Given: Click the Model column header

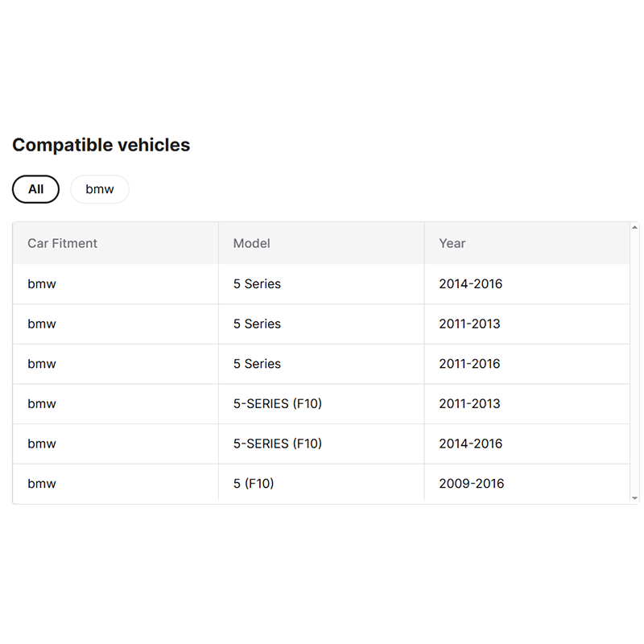Looking at the screenshot, I should [251, 243].
